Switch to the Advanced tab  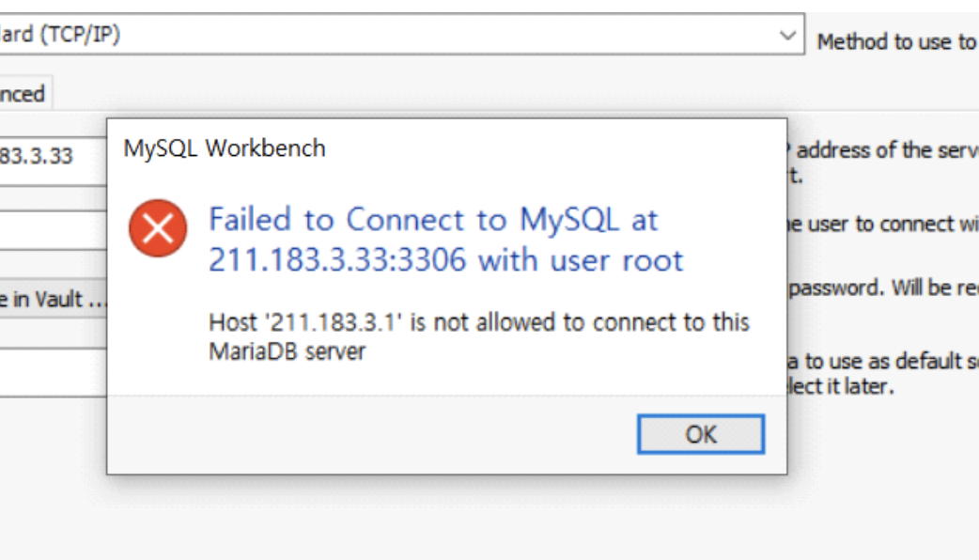pos(25,94)
